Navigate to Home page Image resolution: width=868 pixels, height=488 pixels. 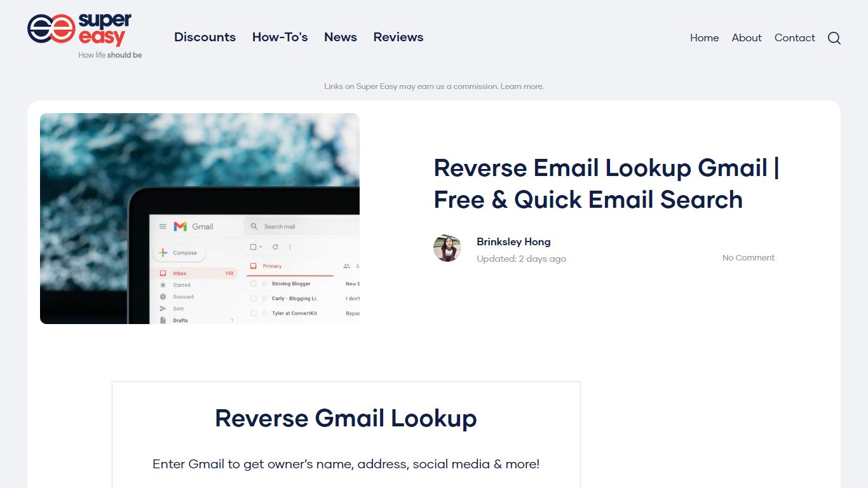tap(704, 37)
